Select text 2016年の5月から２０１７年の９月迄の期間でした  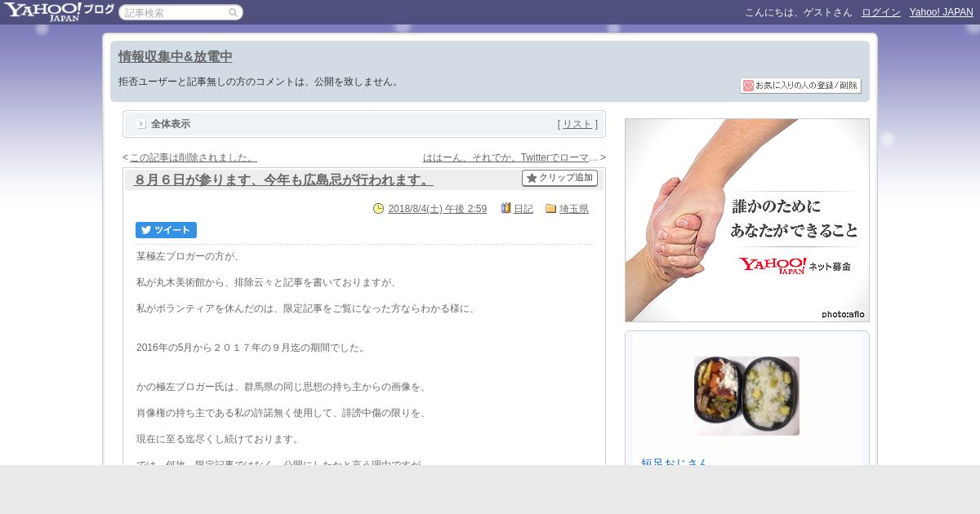coord(251,348)
